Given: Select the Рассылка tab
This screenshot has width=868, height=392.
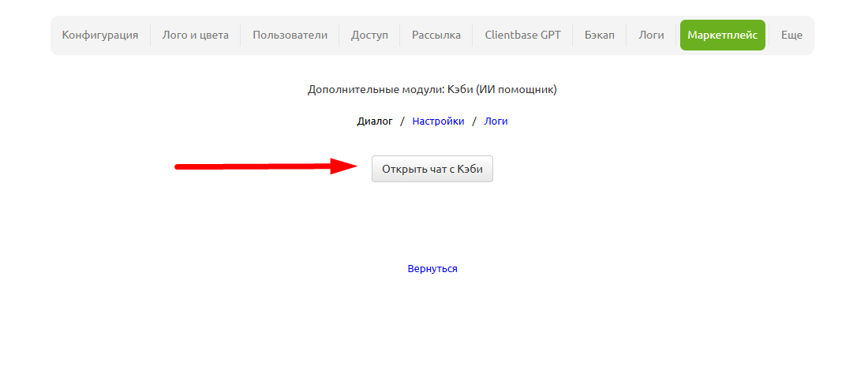Looking at the screenshot, I should tap(436, 35).
